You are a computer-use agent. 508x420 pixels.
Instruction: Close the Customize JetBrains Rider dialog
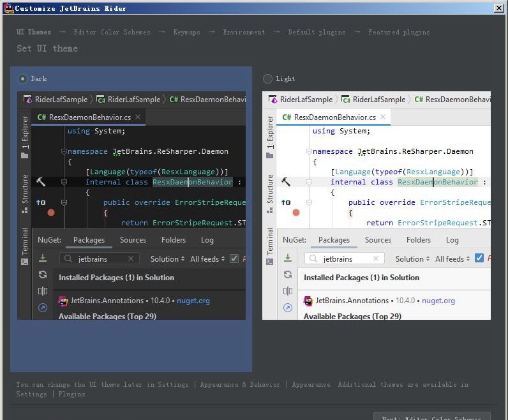(499, 8)
